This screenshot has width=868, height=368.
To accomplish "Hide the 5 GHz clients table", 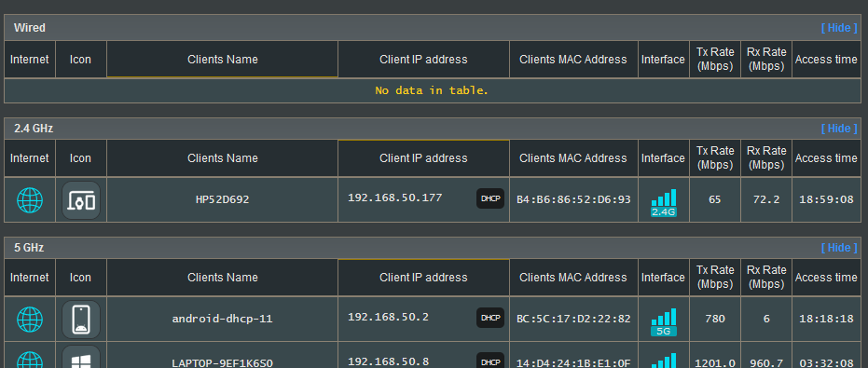I will coord(839,248).
